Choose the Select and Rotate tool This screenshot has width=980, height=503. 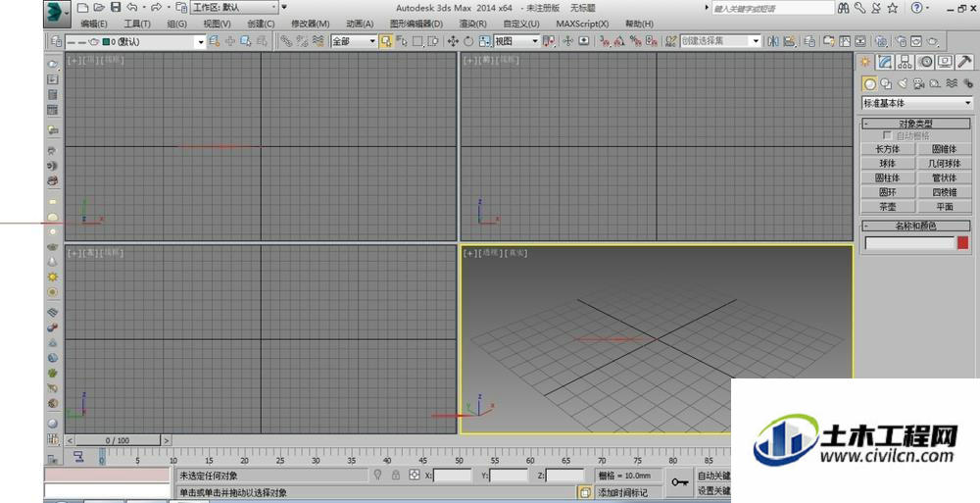coord(468,41)
